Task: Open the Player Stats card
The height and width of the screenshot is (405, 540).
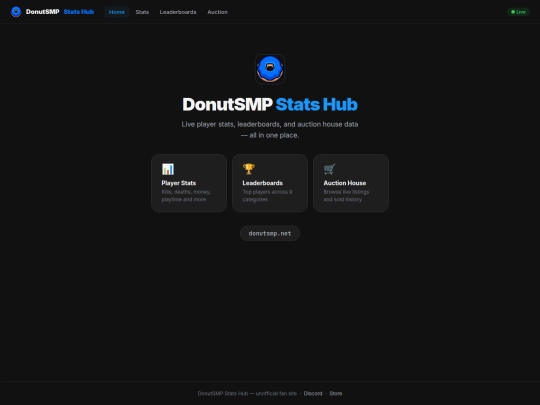Action: (189, 183)
